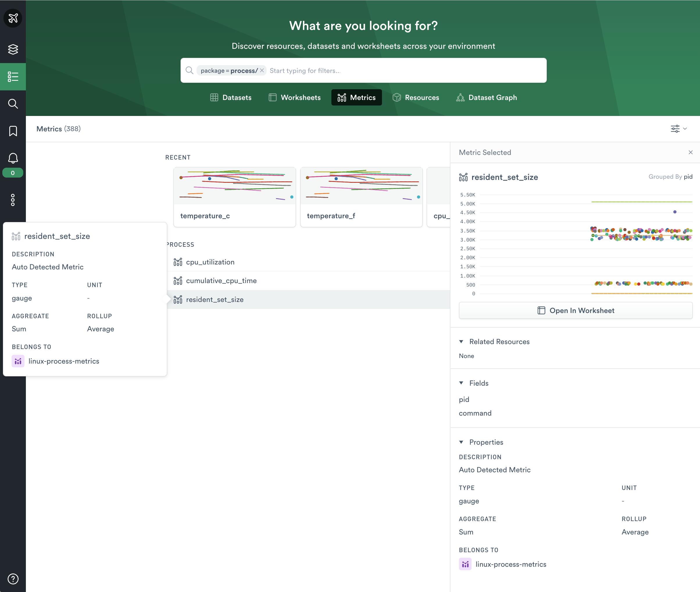Open the metrics filter settings dropdown

678,129
